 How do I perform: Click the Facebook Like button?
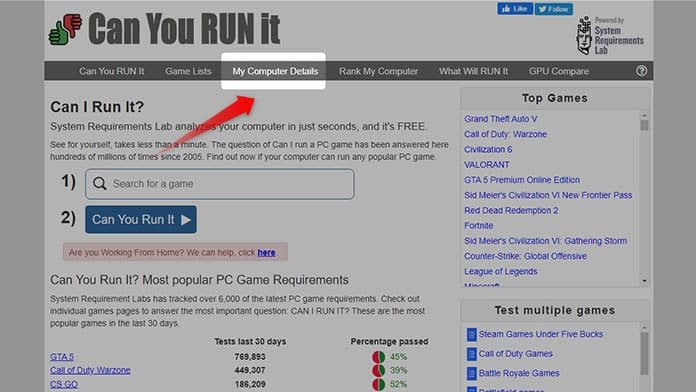coord(515,9)
